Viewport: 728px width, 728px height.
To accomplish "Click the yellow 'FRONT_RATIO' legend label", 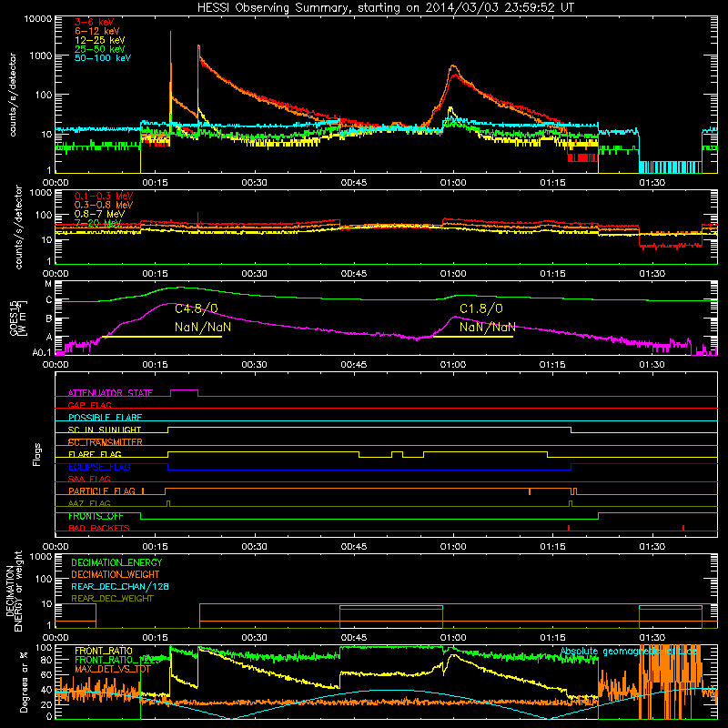I will [104, 651].
